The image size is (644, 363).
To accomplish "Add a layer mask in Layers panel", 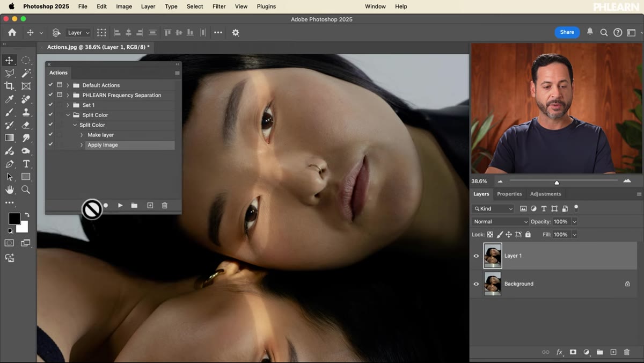I will point(573,352).
